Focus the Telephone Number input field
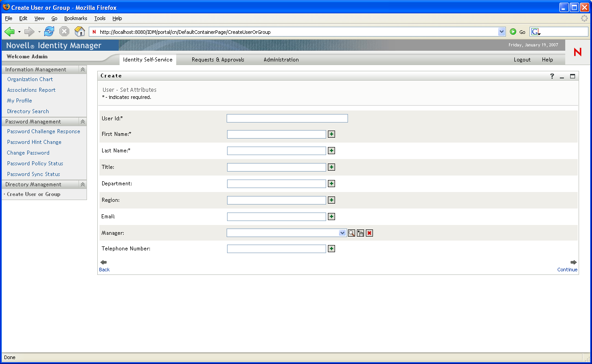Screen dimensions: 592x364 tap(277, 249)
